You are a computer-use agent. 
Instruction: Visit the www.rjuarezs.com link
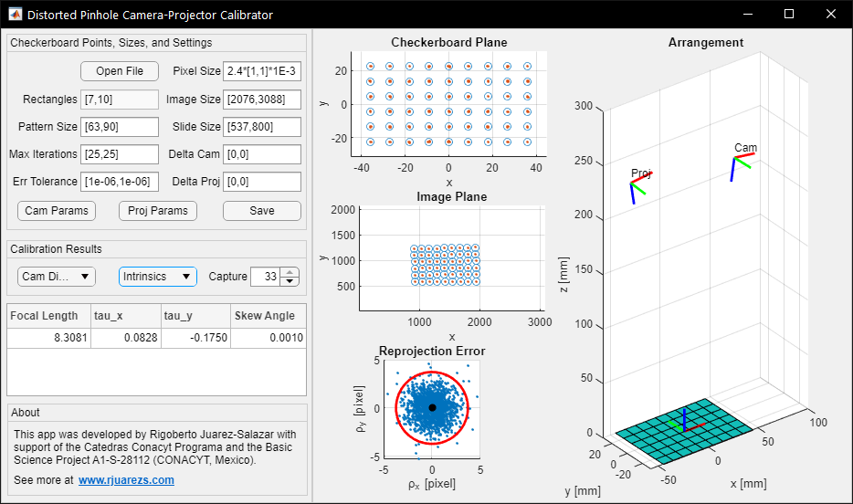point(126,480)
